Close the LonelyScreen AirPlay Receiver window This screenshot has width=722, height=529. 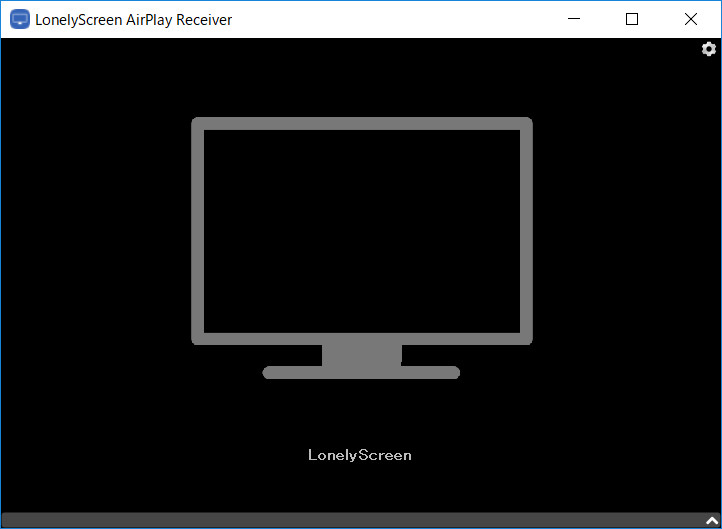point(691,19)
